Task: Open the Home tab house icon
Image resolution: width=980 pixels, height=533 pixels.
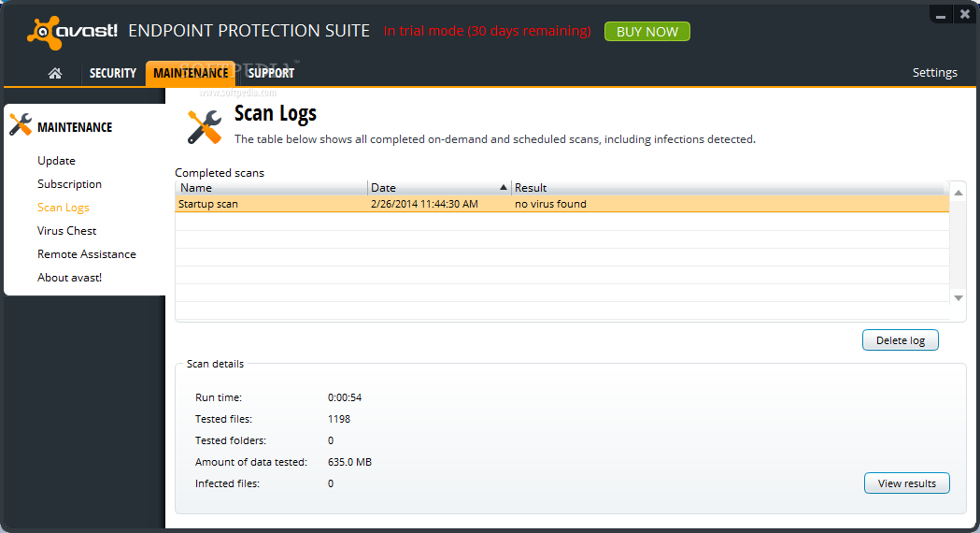Action: [x=55, y=73]
